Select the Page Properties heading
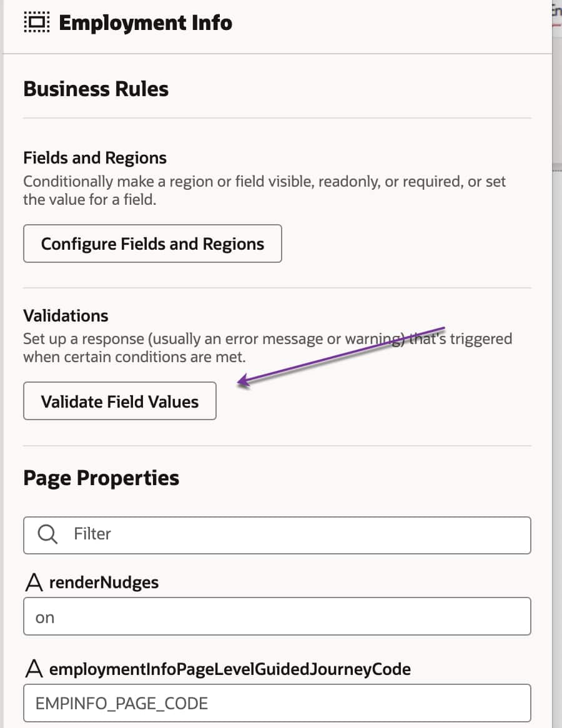 point(101,478)
